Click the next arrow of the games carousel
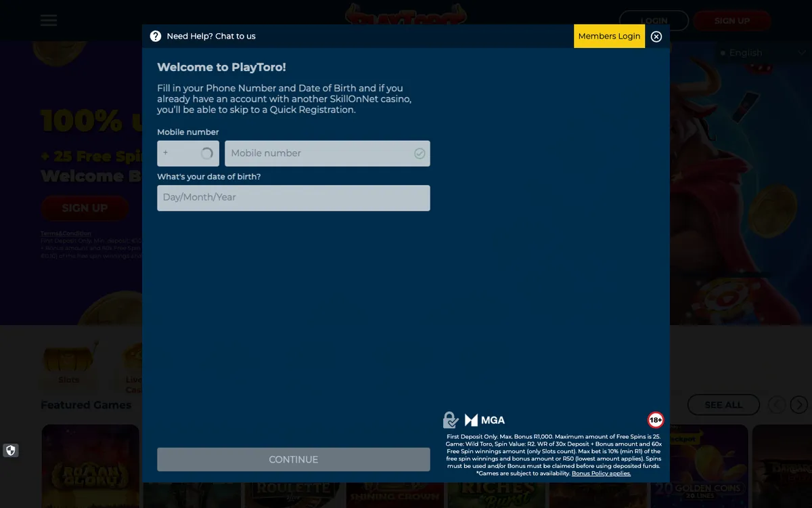 coord(799,404)
